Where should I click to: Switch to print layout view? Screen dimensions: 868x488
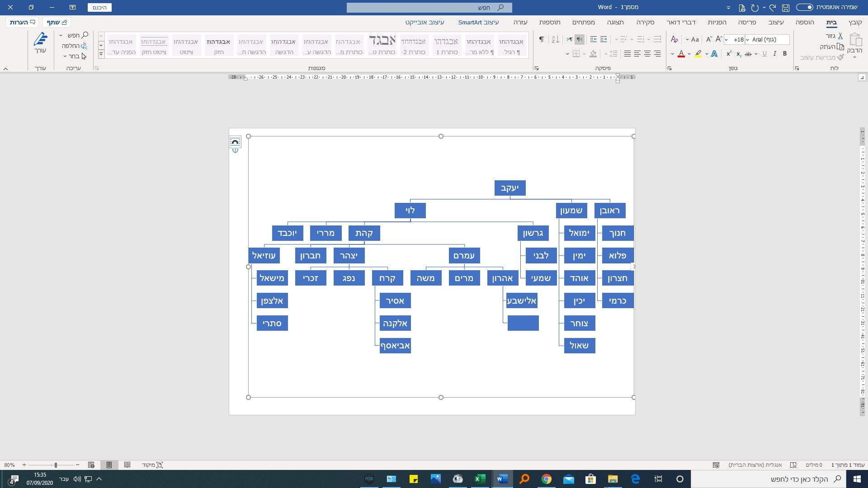(109, 465)
